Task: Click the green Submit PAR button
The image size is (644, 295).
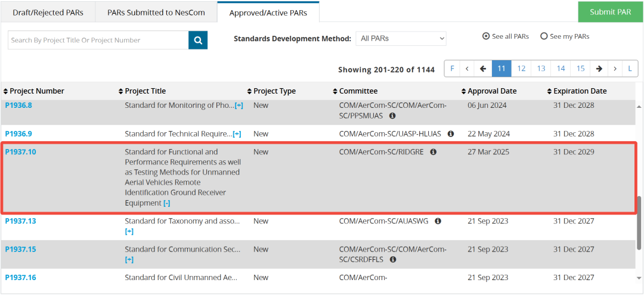Action: tap(610, 12)
